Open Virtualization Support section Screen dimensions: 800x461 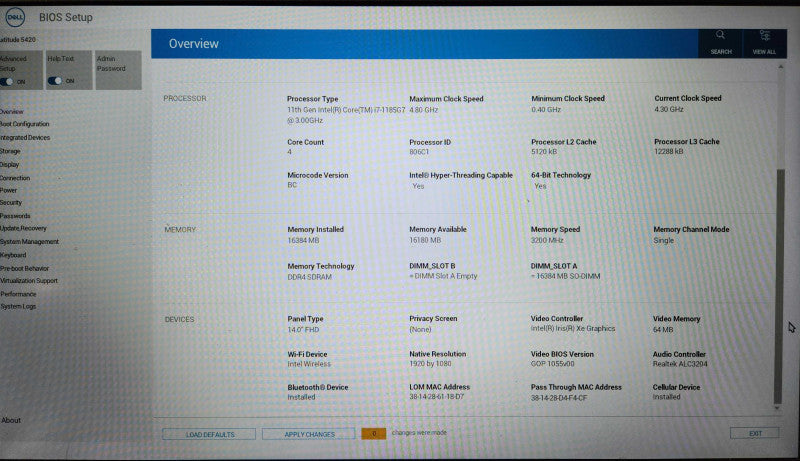(29, 281)
